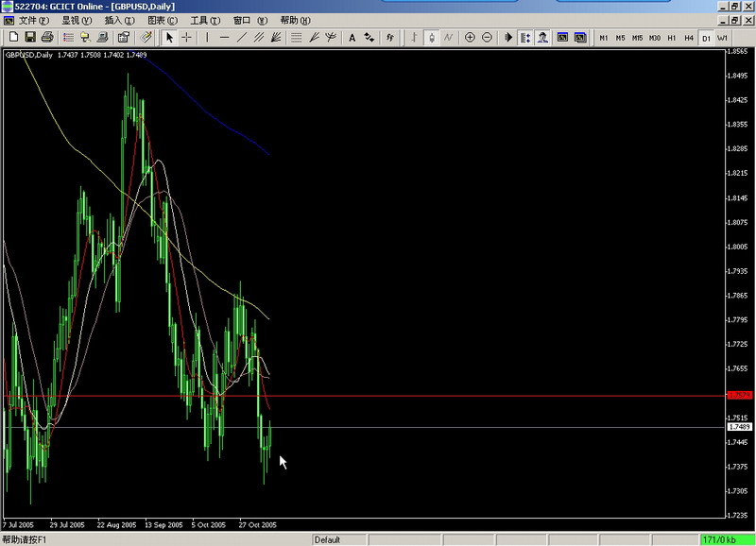756x546 pixels.
Task: Toggle candlestick chart display mode
Action: [431, 38]
